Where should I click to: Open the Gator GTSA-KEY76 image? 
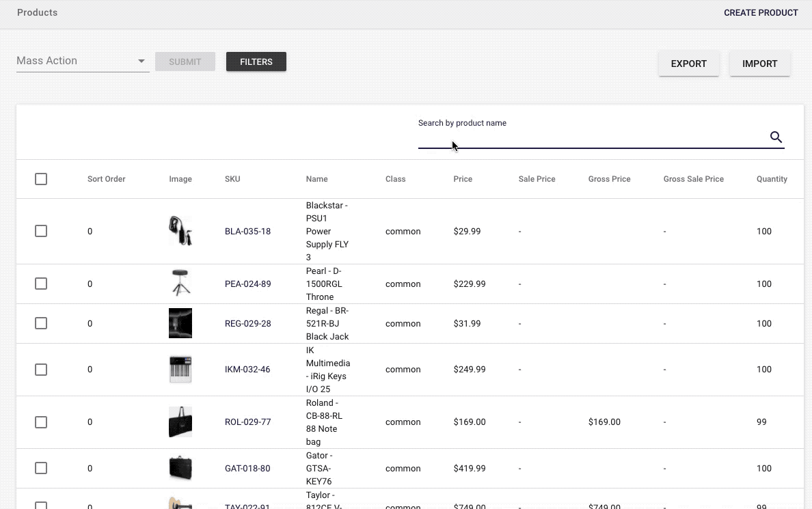click(180, 468)
